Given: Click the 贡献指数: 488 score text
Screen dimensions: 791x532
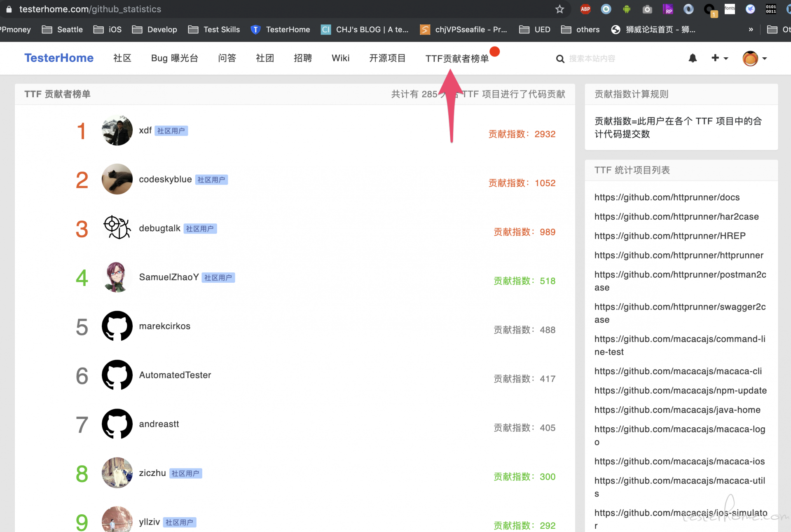Looking at the screenshot, I should pos(524,330).
